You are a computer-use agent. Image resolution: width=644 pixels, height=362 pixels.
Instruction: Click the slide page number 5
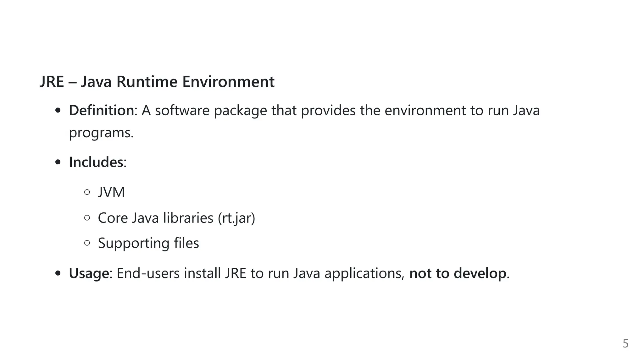click(625, 343)
